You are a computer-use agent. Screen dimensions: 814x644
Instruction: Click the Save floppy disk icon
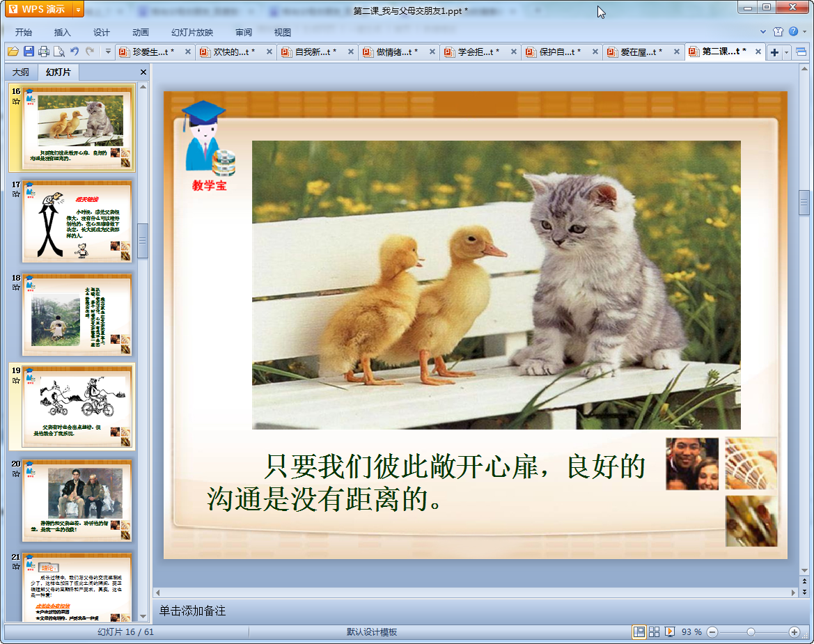tap(29, 52)
